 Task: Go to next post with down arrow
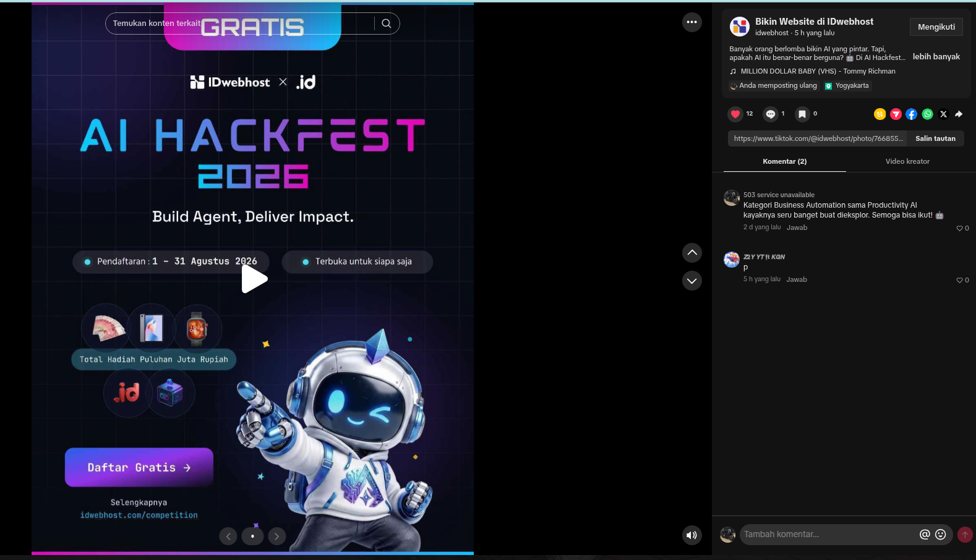692,281
